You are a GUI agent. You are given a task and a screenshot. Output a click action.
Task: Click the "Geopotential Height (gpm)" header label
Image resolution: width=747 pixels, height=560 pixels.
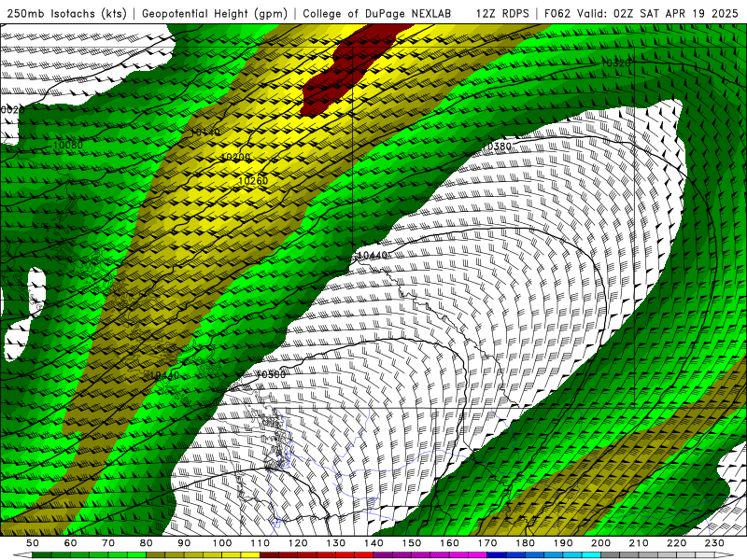tap(215, 13)
